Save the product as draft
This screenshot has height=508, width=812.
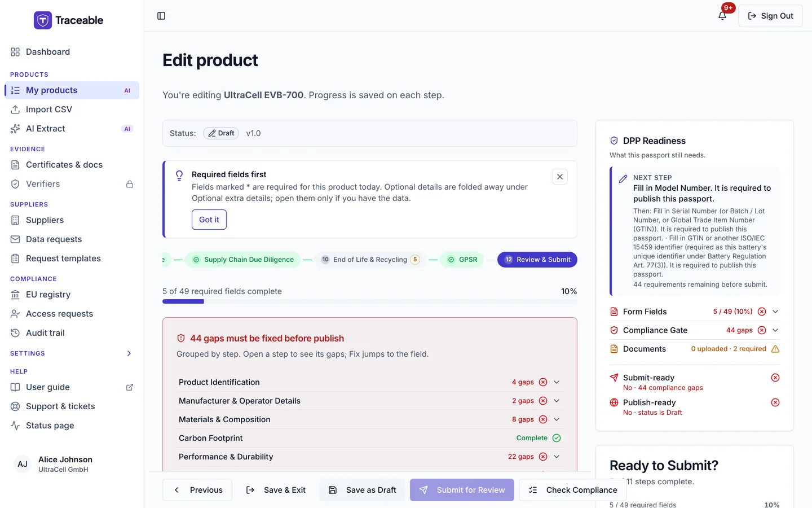tap(363, 490)
